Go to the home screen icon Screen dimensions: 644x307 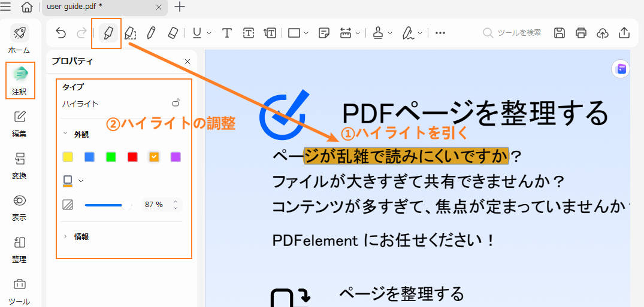[27, 7]
